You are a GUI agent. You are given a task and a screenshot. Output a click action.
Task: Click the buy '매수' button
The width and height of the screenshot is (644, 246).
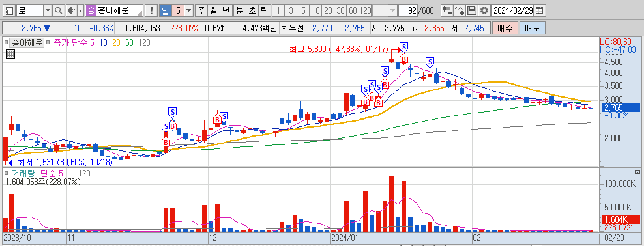505,28
